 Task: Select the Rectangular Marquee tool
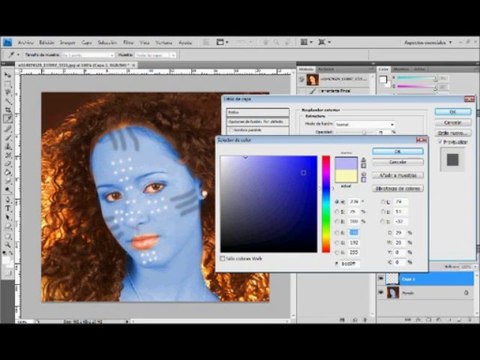8,83
